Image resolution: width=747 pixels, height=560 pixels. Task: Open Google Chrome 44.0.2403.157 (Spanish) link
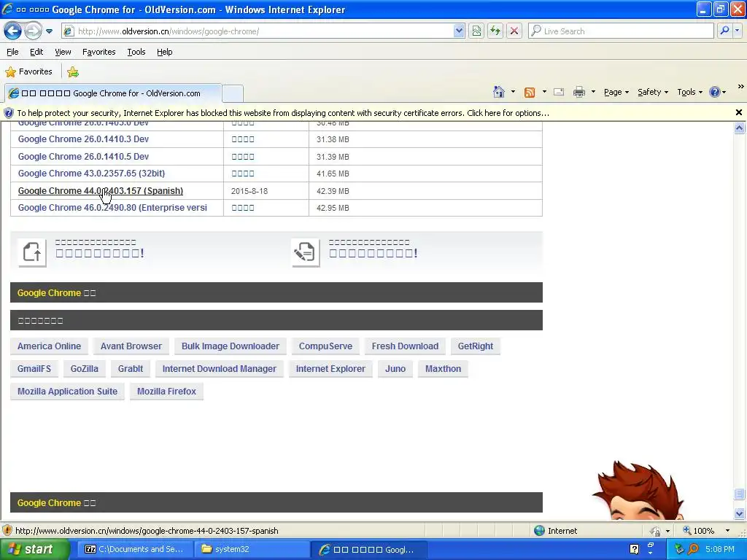[x=101, y=190]
